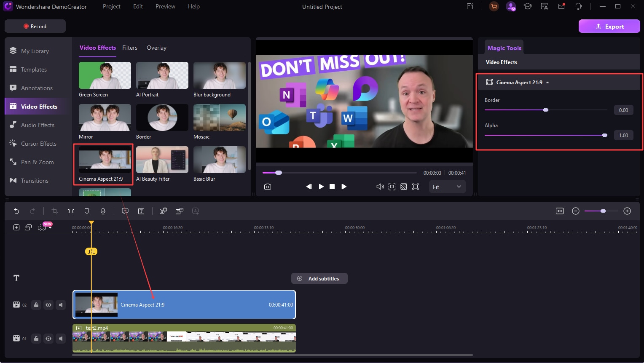Zoom in the timeline with plus icon
The image size is (644, 363).
(x=627, y=211)
